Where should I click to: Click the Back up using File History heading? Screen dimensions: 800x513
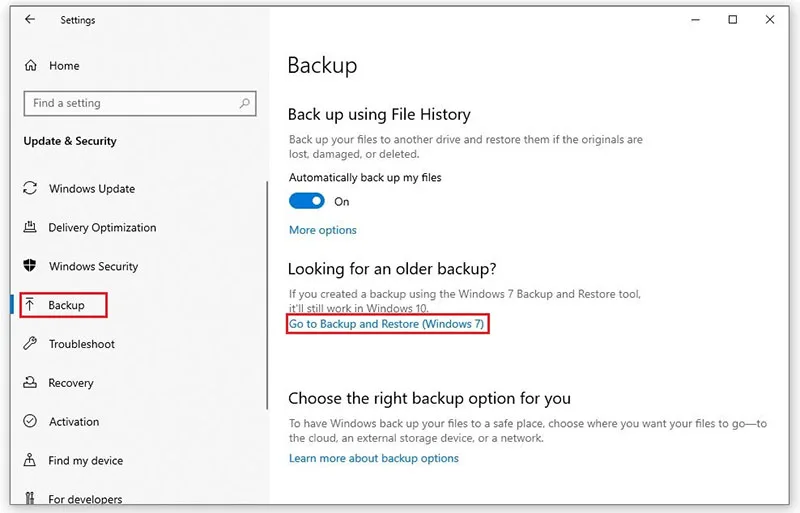[x=379, y=114]
